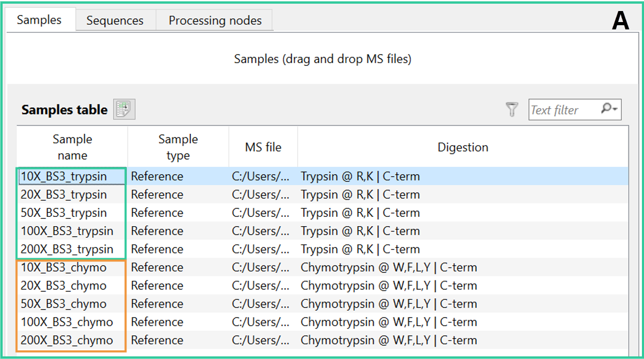
Task: Select the 20X_BS3_trypsin sample name
Action: click(x=63, y=195)
